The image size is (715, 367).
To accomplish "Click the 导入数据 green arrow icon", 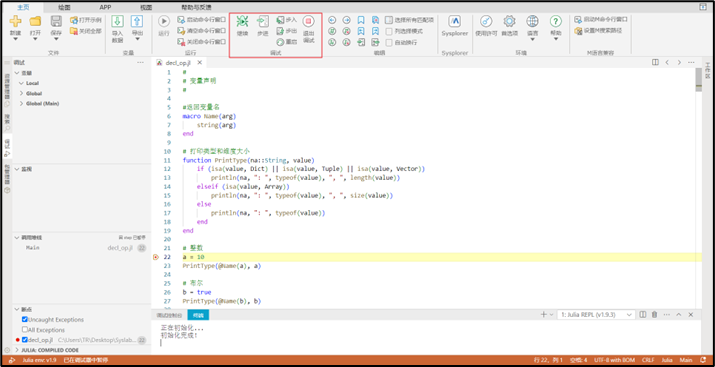I will click(x=118, y=21).
